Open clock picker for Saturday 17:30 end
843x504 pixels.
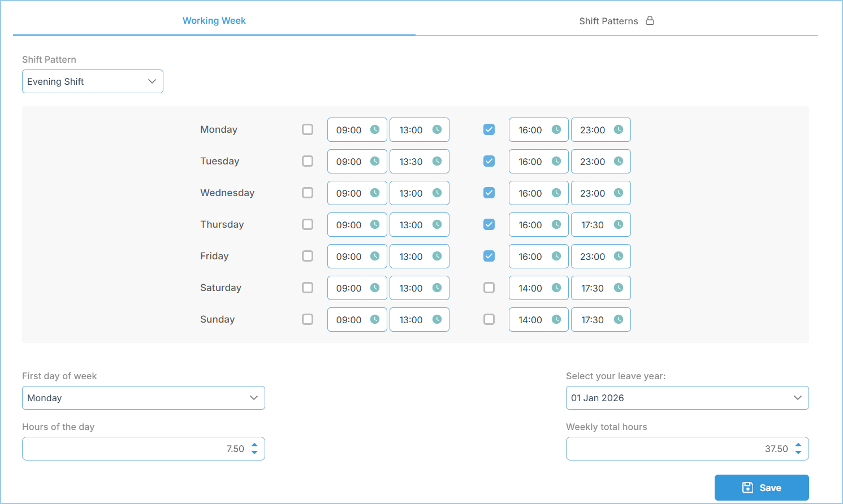[619, 288]
